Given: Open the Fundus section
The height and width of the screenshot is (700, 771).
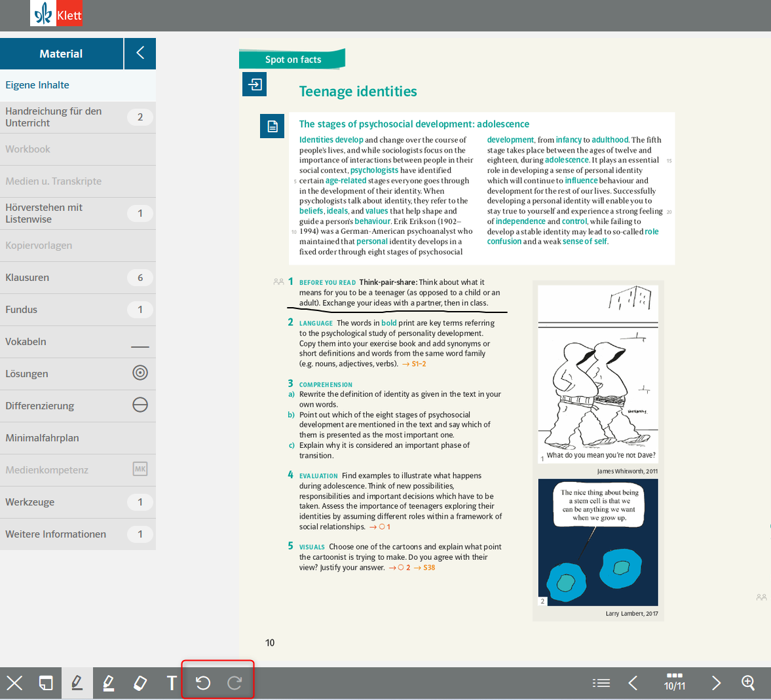Looking at the screenshot, I should point(78,309).
